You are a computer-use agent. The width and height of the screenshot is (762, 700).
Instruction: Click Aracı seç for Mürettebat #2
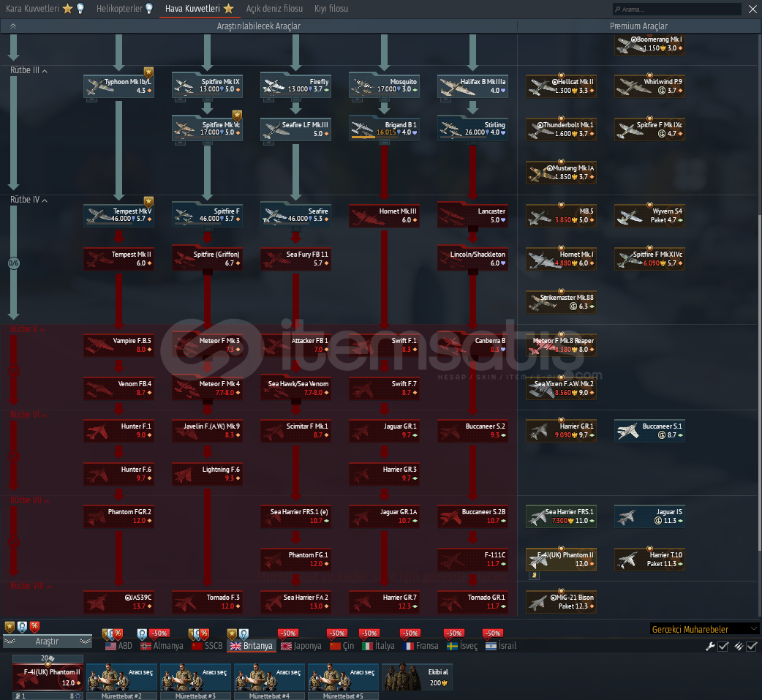(122, 677)
